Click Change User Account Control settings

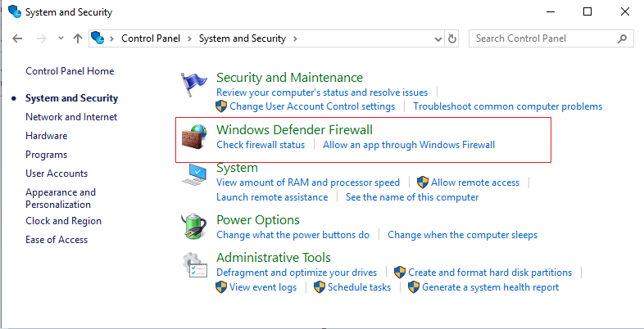(311, 106)
